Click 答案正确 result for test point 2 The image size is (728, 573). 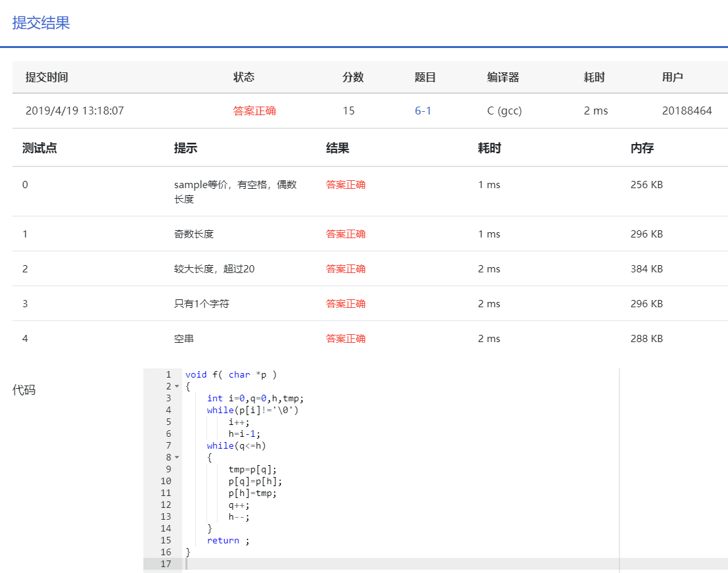[x=345, y=269]
